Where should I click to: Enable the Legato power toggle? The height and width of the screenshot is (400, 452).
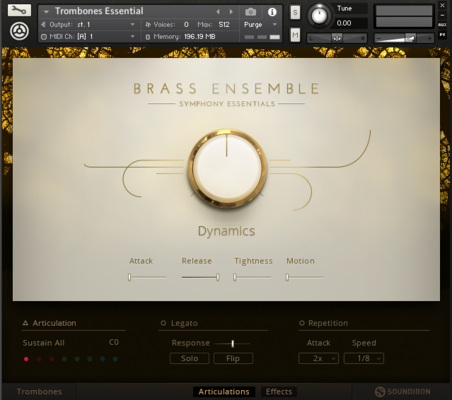click(x=163, y=323)
